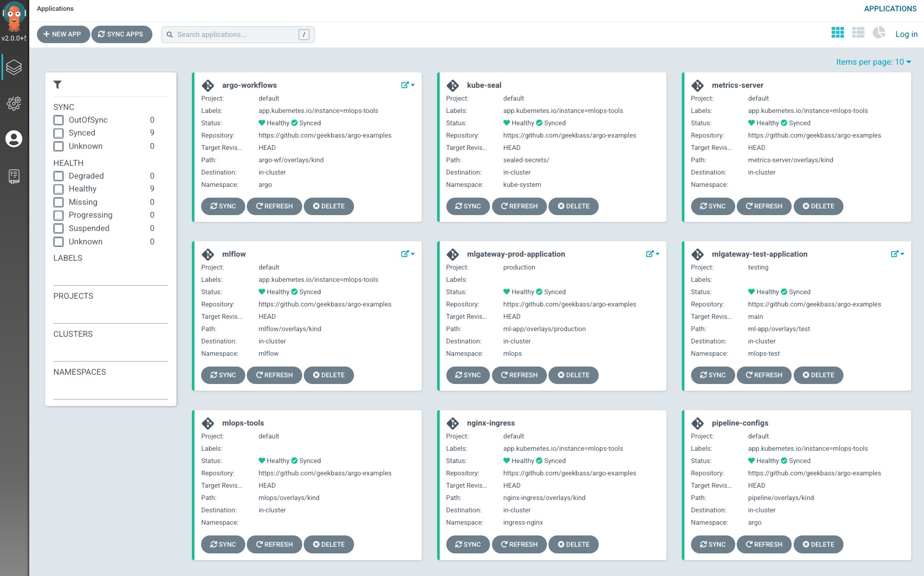Check the Suspended health filter
924x576 pixels.
pos(58,228)
